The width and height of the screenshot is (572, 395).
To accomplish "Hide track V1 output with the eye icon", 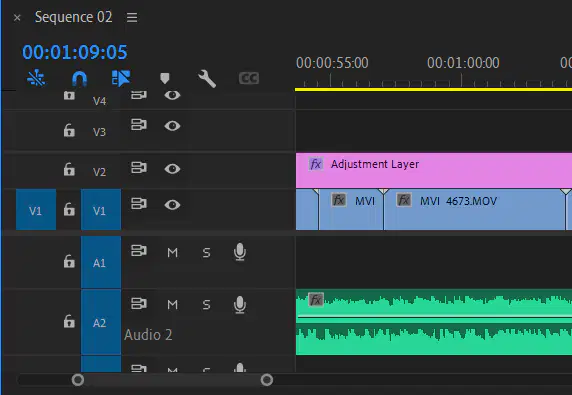I will [172, 205].
